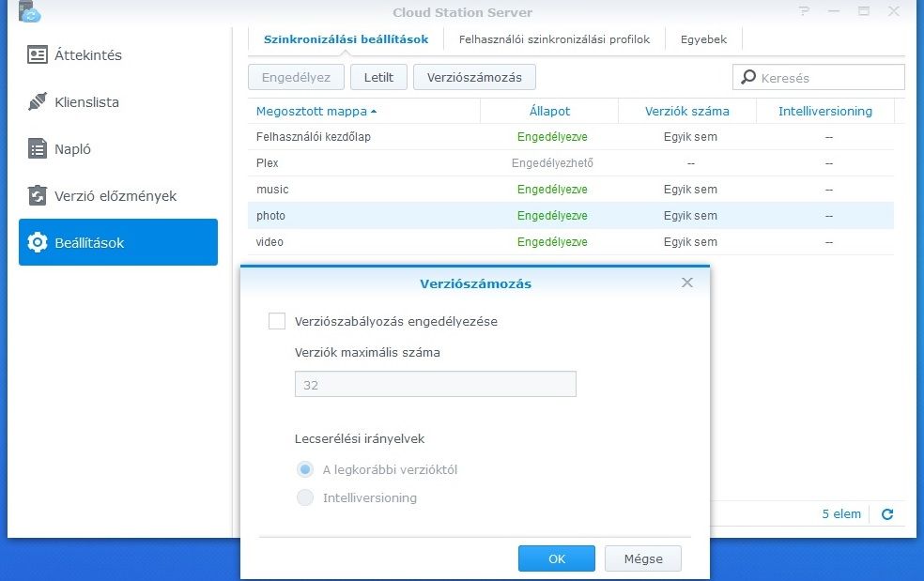Click the search magnifier icon
This screenshot has width=924, height=581.
(748, 78)
